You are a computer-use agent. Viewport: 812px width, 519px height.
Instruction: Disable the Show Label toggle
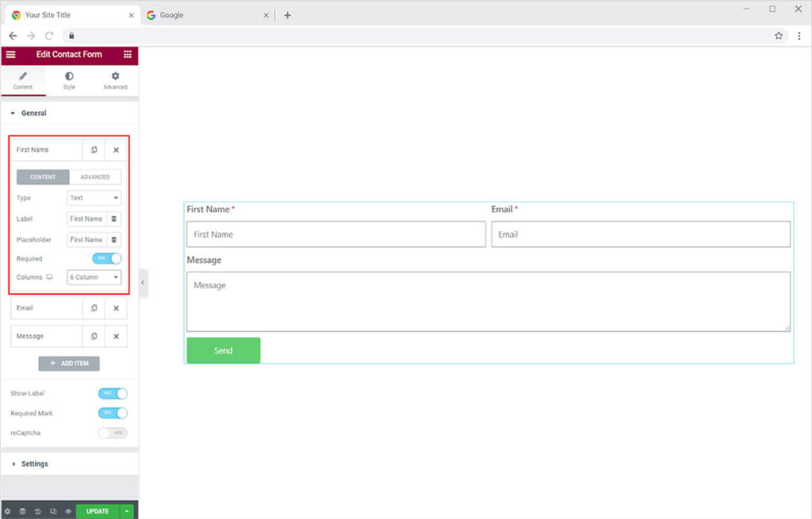(113, 394)
